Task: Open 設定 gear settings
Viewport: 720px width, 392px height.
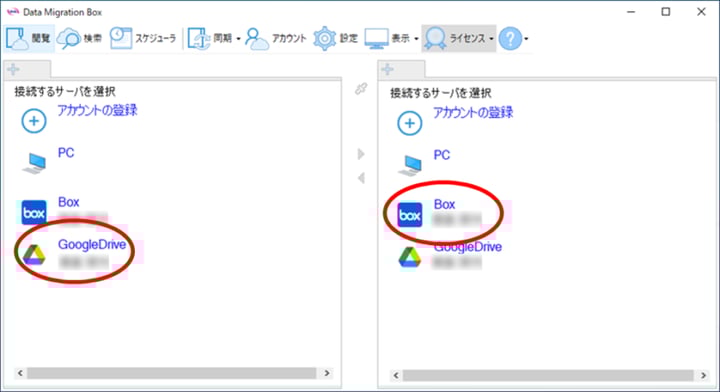Action: pos(325,39)
